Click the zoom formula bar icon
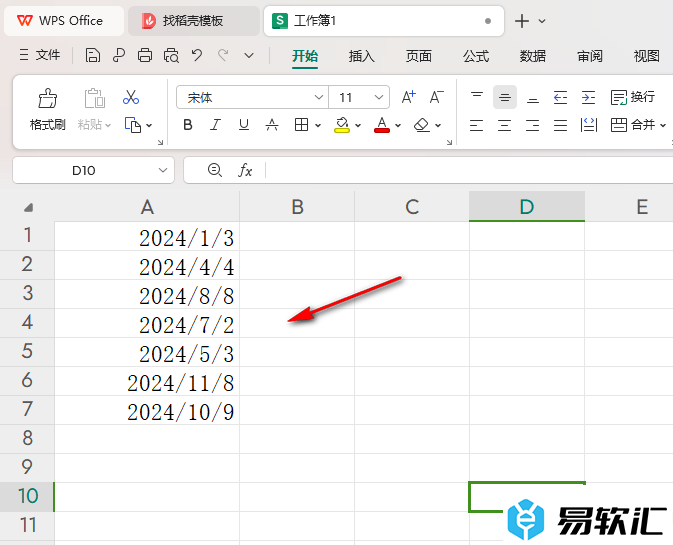The width and height of the screenshot is (673, 545). point(215,170)
